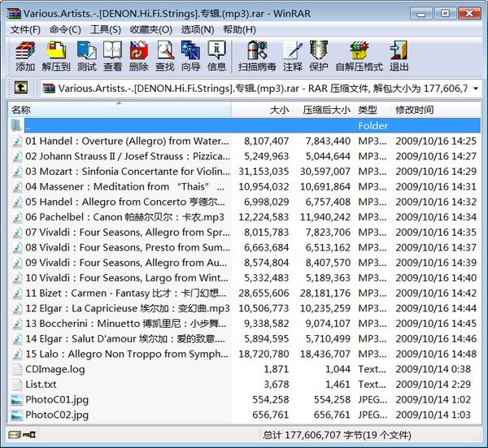Select file 10 Vivaldi Largo from Winter
Screen dimensions: 488x448
pos(245,278)
